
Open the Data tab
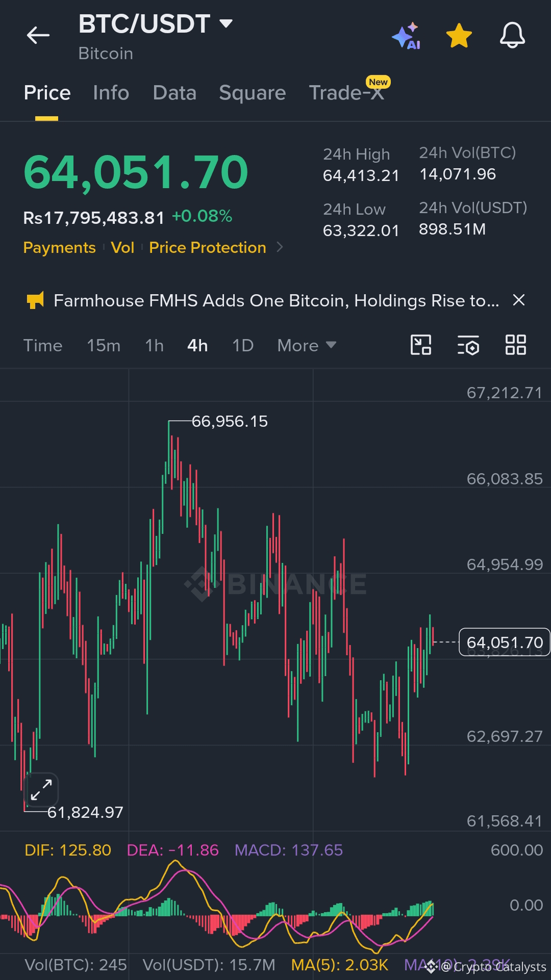(174, 93)
